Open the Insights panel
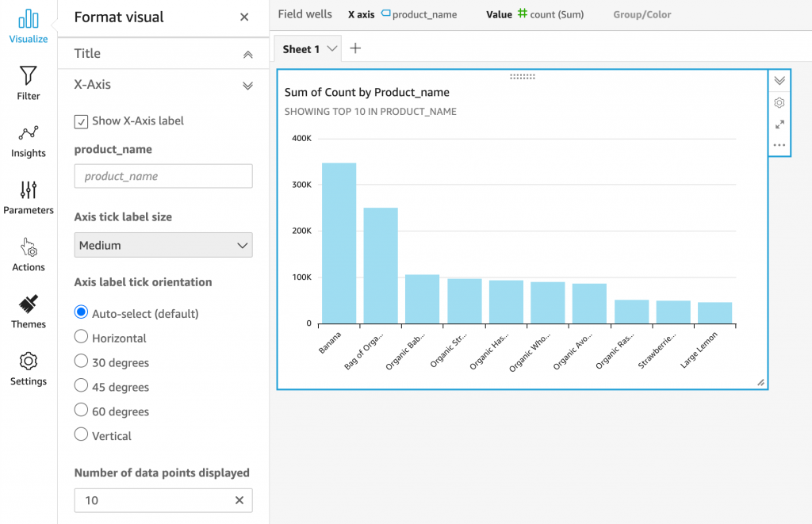This screenshot has width=812, height=524. pos(29,133)
